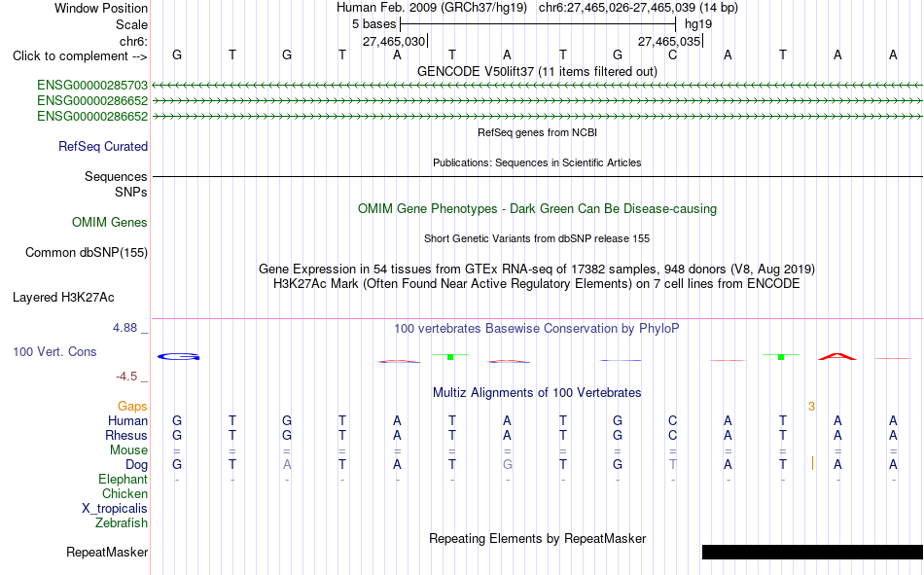Click 'Repeating Elements by RepeatMasker' title
924x575 pixels.
pyautogui.click(x=537, y=538)
